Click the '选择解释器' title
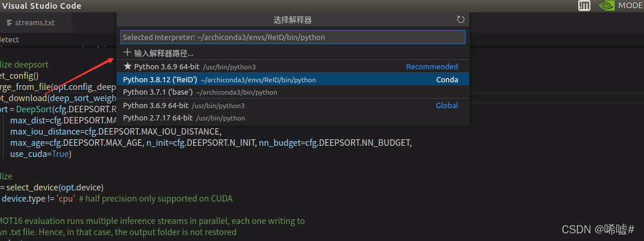Viewport: 644px width, 241px height. pos(293,20)
